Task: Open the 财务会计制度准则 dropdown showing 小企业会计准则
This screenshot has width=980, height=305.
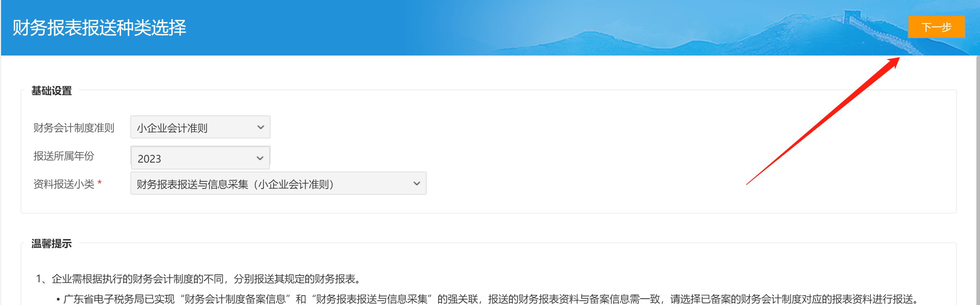Action: pyautogui.click(x=200, y=127)
